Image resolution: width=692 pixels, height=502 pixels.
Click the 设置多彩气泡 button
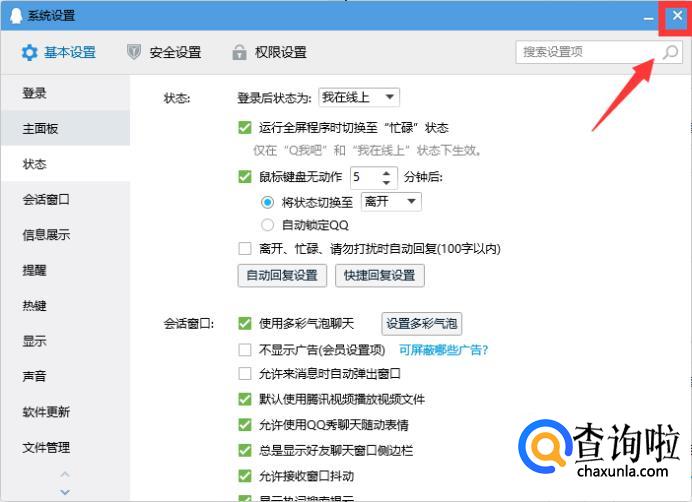coord(421,323)
